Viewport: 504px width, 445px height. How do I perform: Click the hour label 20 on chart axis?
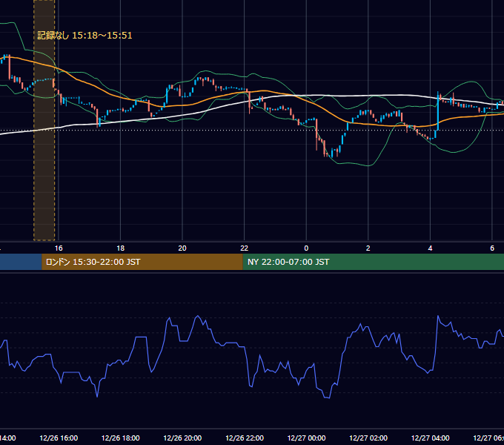[x=182, y=248]
